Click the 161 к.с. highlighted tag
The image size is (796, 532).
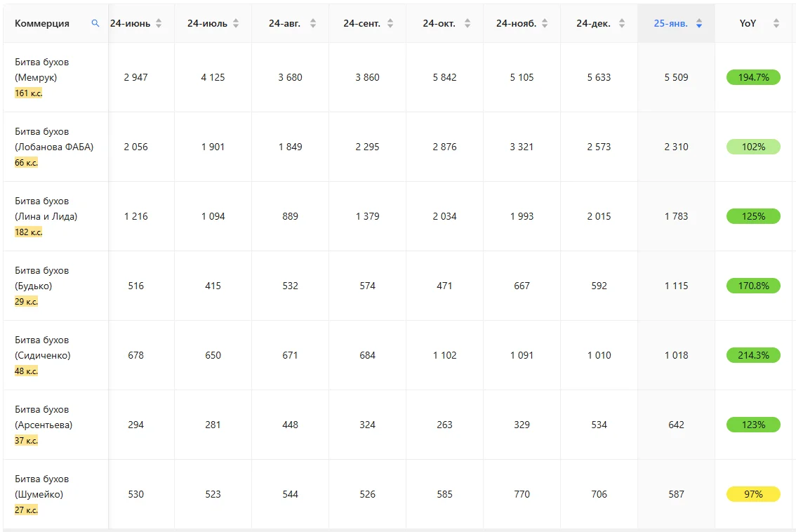click(x=28, y=93)
